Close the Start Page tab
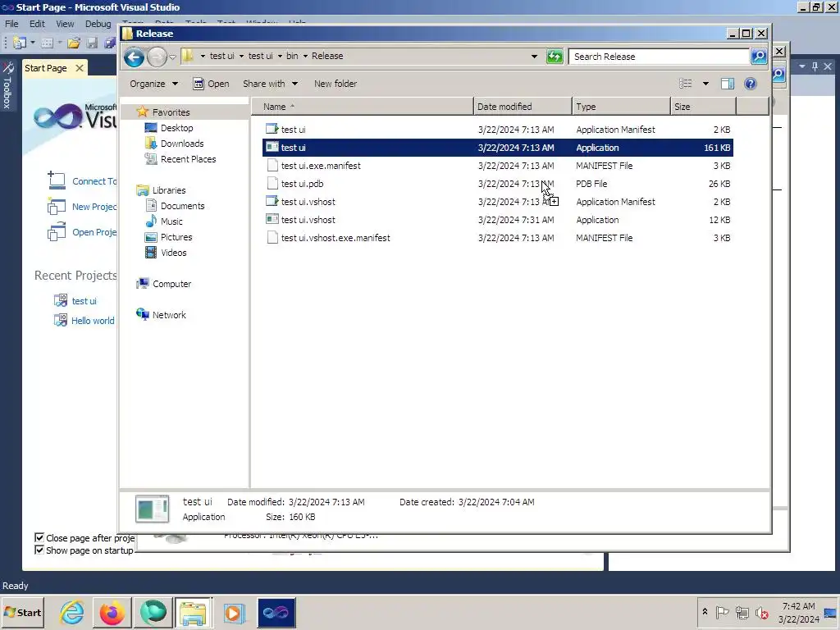 coord(80,68)
